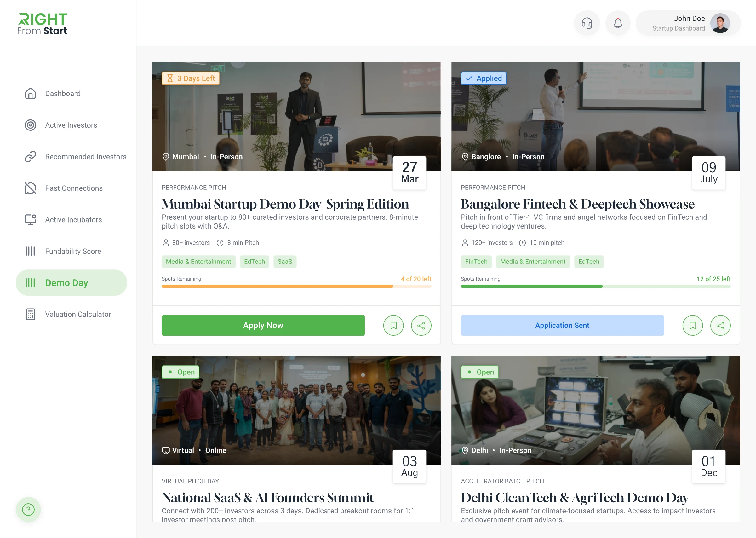
Task: Open the help question mark button
Action: [x=28, y=509]
